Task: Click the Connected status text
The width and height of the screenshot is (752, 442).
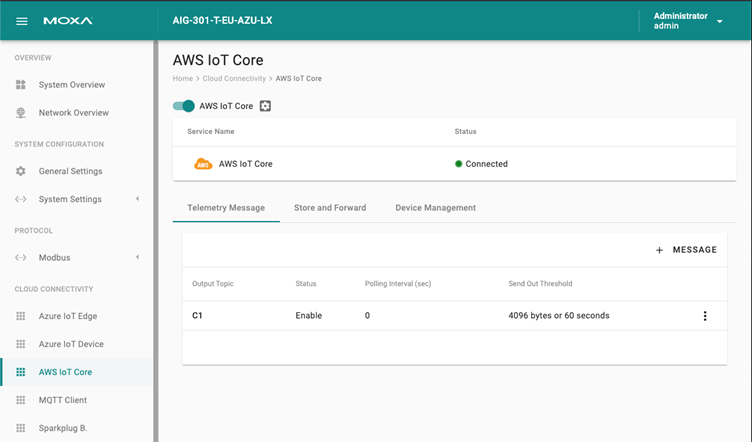Action: click(486, 164)
